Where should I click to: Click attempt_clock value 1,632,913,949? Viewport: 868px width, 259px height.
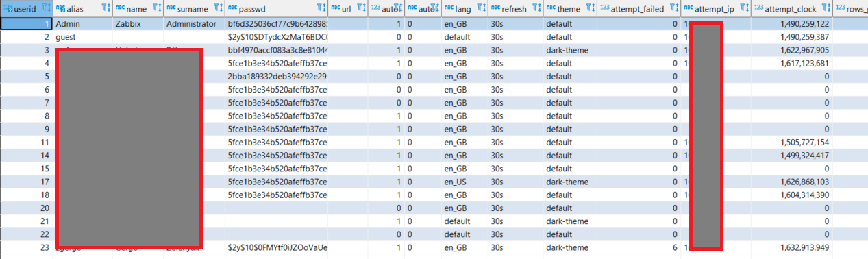coord(791,247)
